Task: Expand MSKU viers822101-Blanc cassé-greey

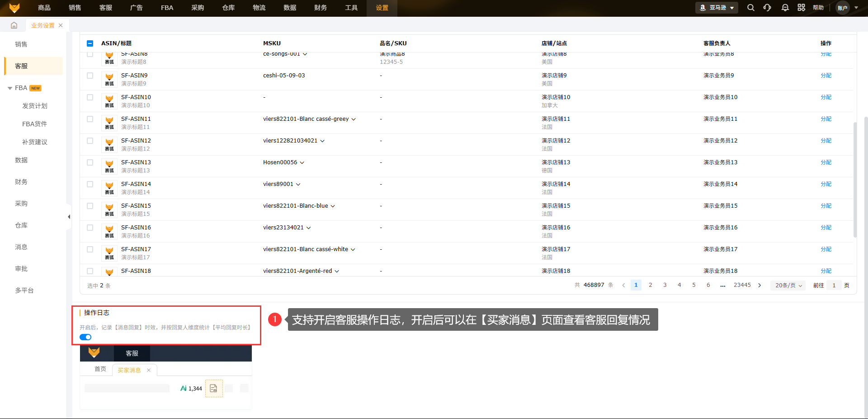Action: (x=354, y=119)
